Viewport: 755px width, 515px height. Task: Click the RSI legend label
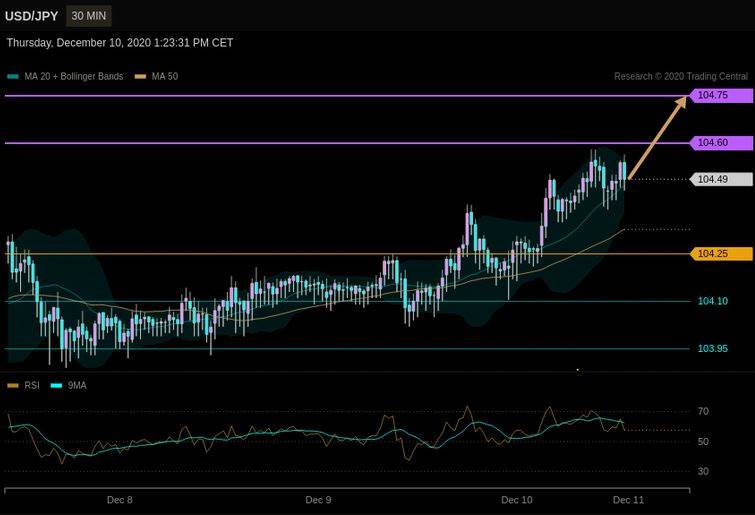pyautogui.click(x=32, y=386)
